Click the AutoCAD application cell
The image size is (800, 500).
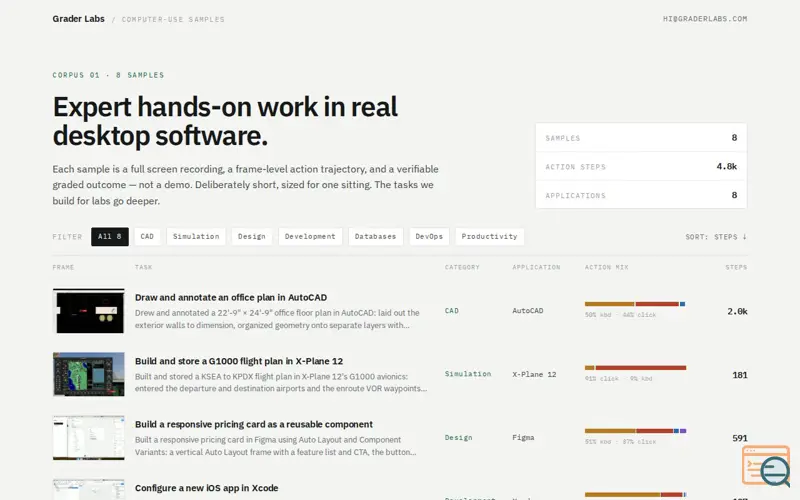[x=528, y=311]
